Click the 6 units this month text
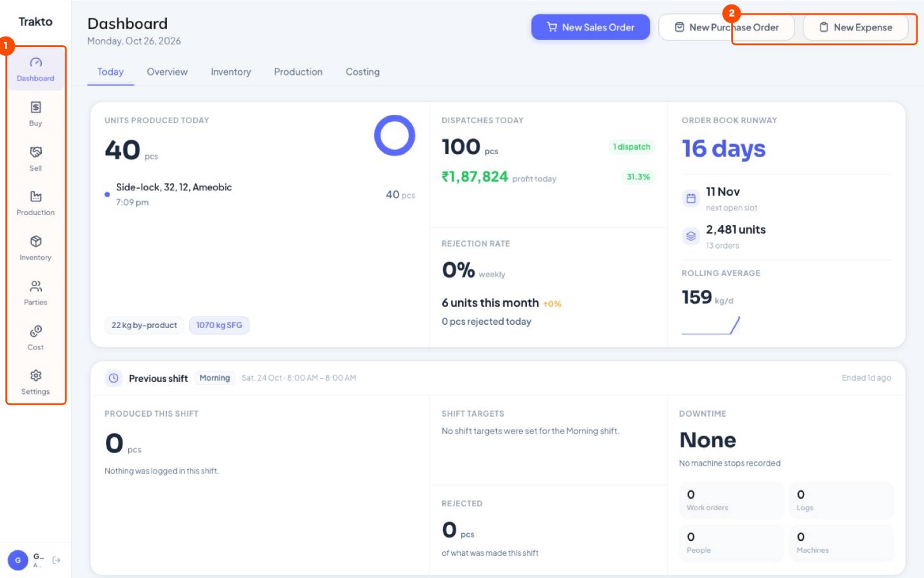 [490, 303]
